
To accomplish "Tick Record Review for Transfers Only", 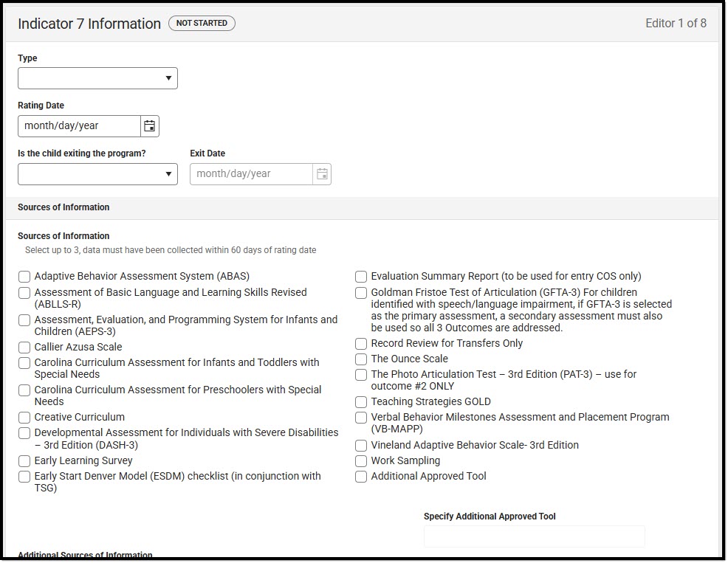I will click(x=361, y=344).
